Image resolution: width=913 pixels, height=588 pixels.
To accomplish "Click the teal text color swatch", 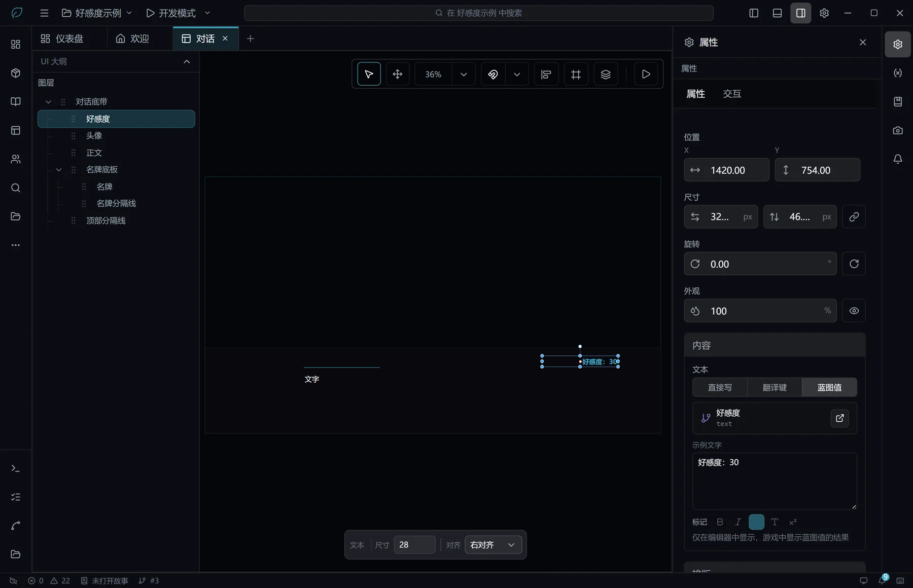I will [756, 522].
